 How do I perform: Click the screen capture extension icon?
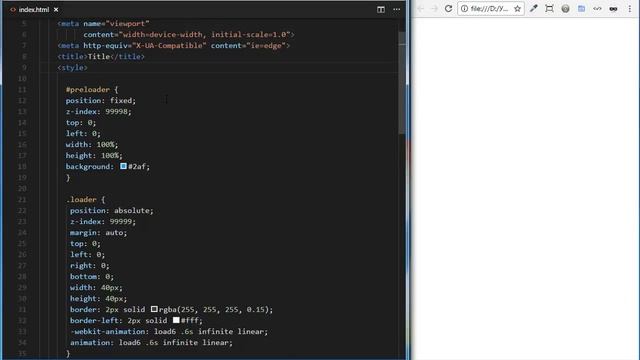(549, 9)
